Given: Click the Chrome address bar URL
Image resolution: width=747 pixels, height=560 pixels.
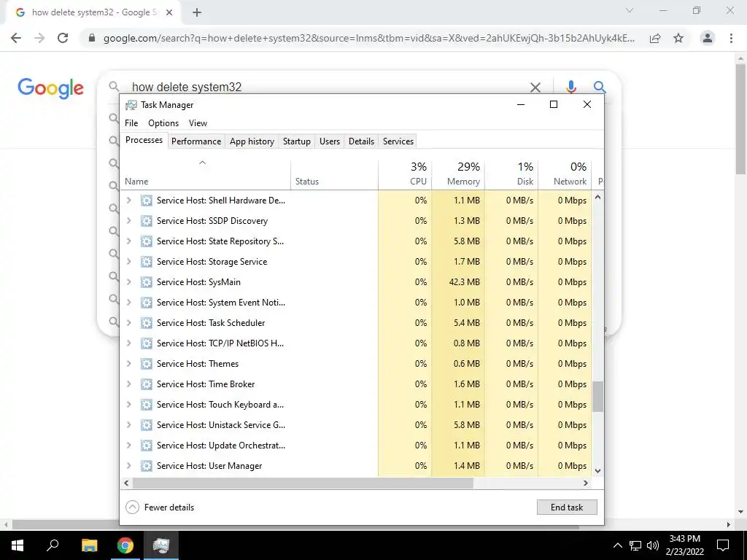Looking at the screenshot, I should pyautogui.click(x=368, y=38).
